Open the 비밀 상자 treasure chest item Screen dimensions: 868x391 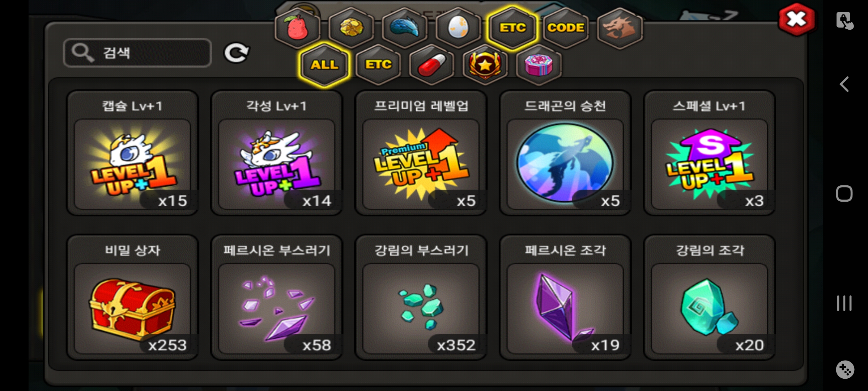(132, 297)
